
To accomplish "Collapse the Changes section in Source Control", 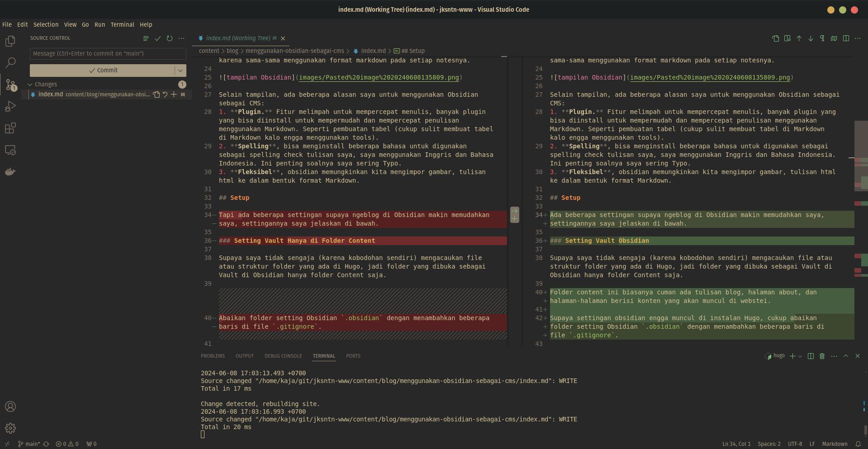I will (30, 84).
